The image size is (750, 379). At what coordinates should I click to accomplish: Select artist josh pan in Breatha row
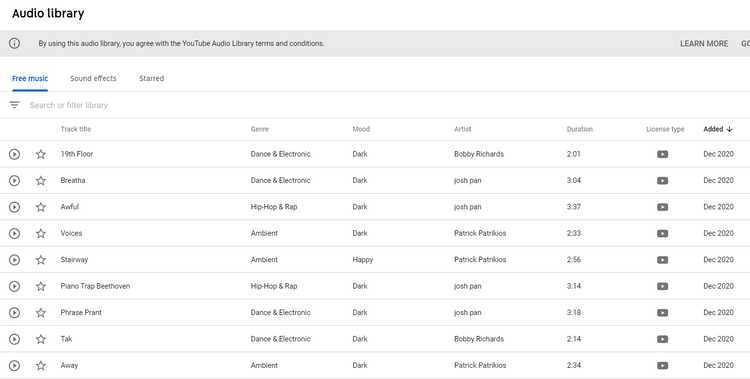click(x=468, y=180)
